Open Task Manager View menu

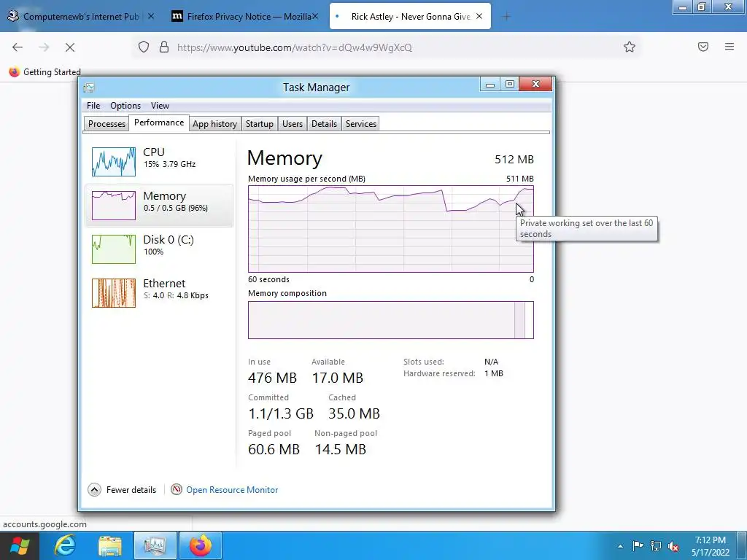(160, 106)
